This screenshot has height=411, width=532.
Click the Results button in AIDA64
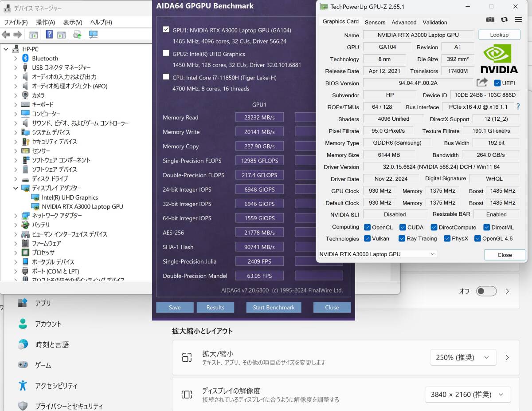[x=215, y=307]
